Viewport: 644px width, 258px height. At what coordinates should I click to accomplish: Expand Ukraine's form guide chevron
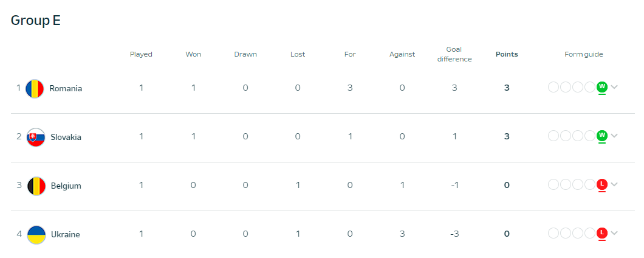[x=614, y=233]
